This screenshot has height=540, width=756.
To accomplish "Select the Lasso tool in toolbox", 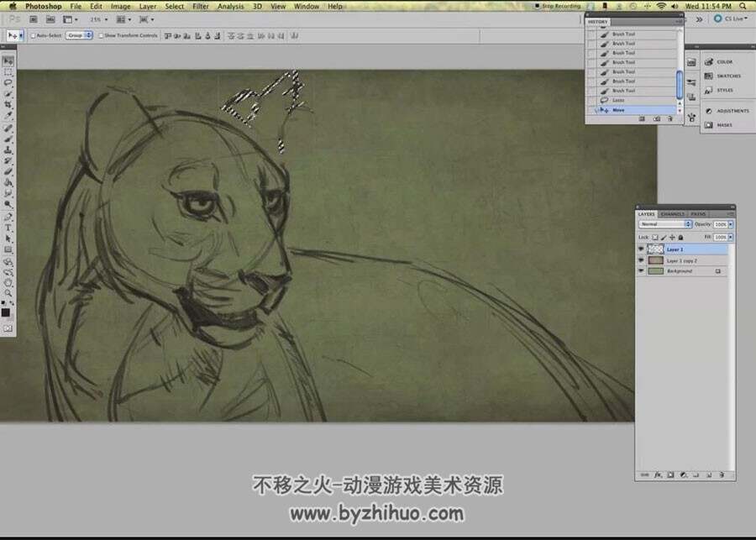I will pos(8,83).
